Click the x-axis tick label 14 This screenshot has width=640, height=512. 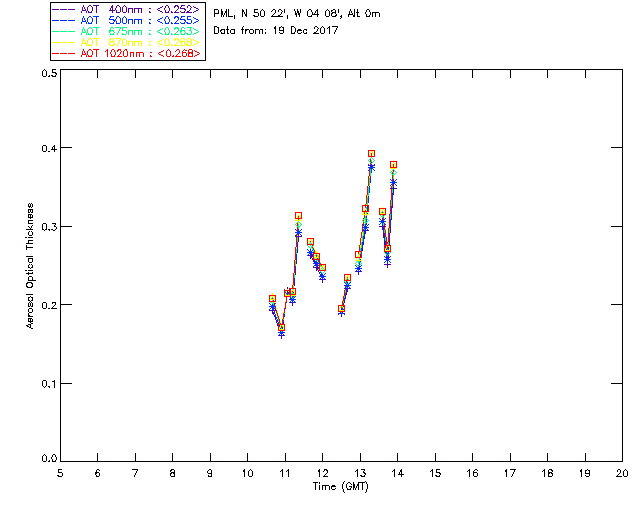(398, 473)
